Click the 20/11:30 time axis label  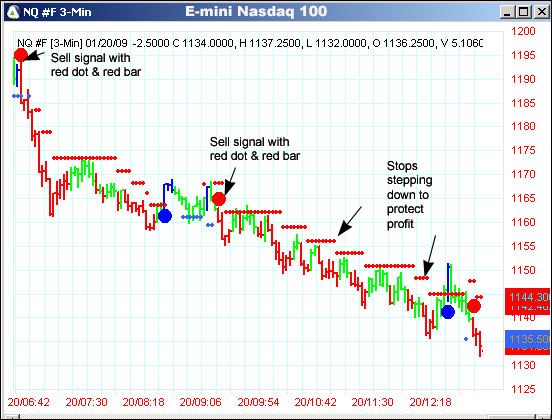pyautogui.click(x=372, y=402)
